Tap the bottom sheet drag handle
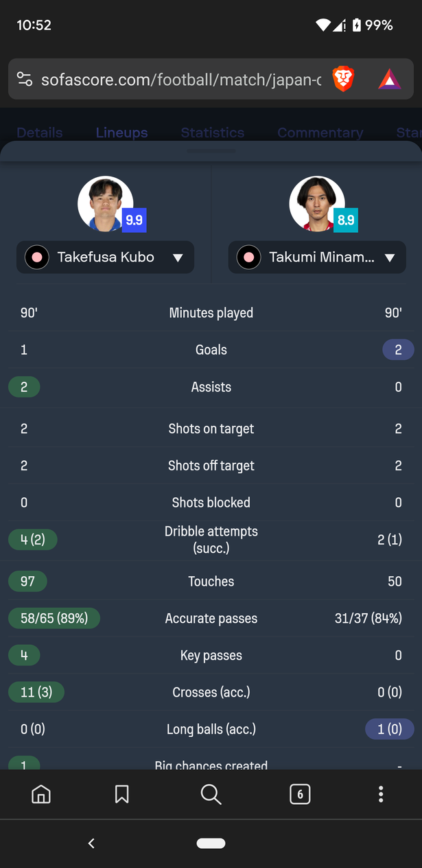This screenshot has width=422, height=868. [x=211, y=151]
